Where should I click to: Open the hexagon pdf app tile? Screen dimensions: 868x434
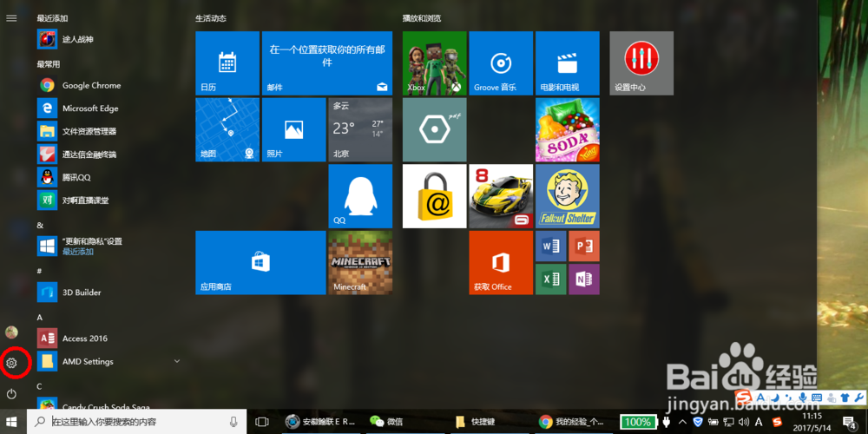(x=435, y=129)
